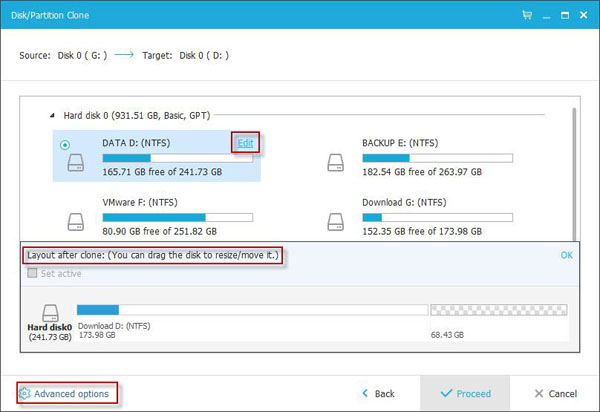This screenshot has width=600, height=412.
Task: Click the text 165.71 GB free of 241.73 GB
Action: coord(162,172)
